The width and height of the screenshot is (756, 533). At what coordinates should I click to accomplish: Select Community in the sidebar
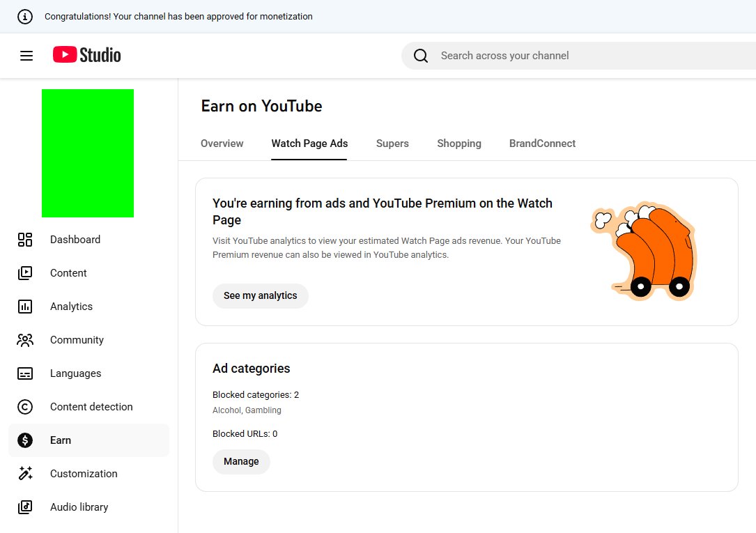[88, 340]
